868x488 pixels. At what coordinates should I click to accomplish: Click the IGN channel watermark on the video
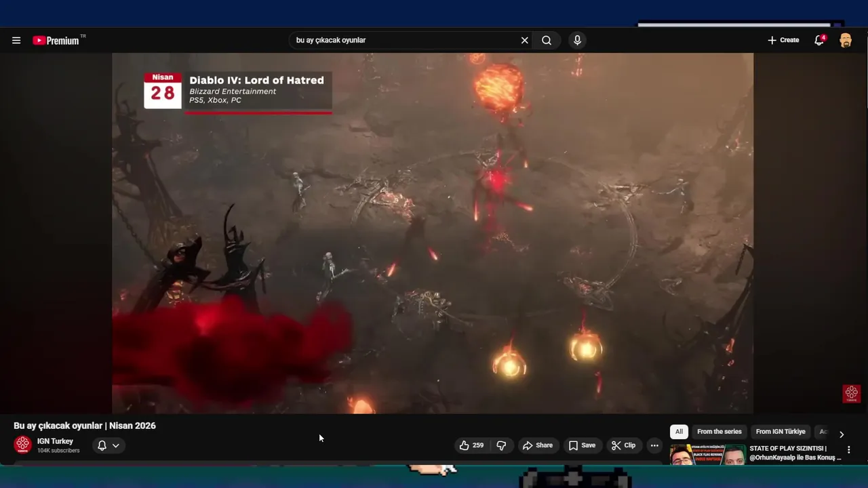click(852, 394)
